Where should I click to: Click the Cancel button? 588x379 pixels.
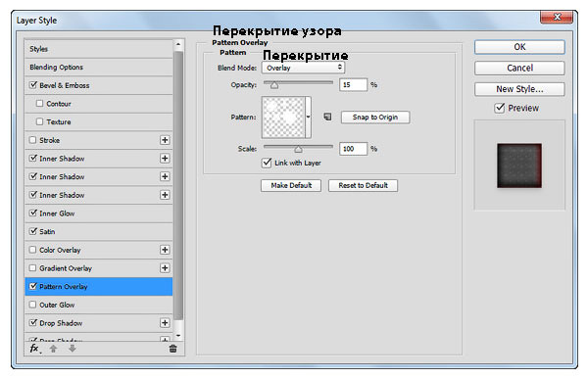519,68
